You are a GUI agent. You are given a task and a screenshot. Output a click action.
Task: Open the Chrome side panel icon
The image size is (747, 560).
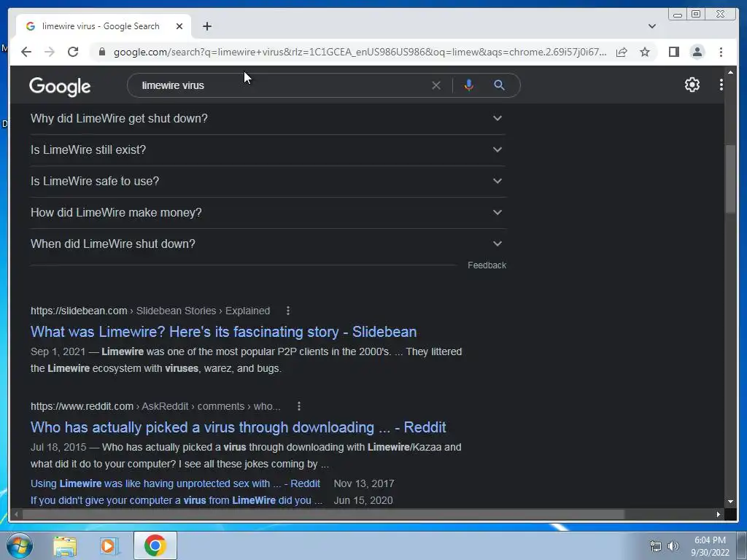pos(673,52)
